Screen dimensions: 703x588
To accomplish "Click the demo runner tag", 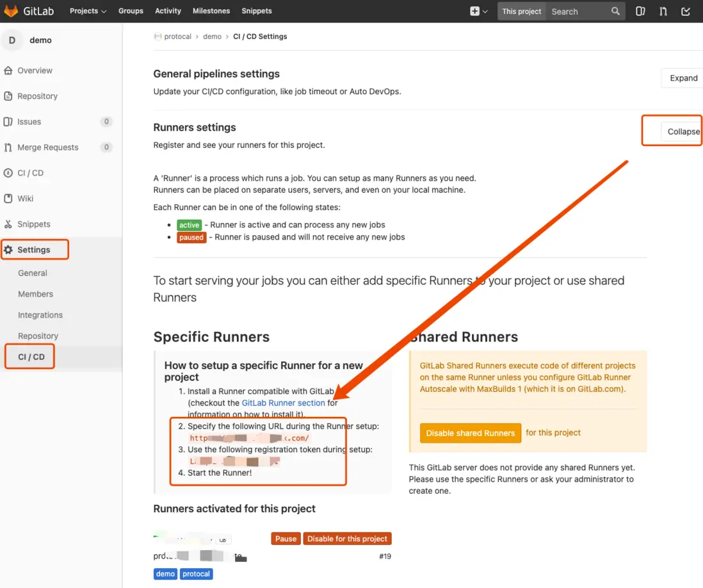I will click(x=165, y=574).
